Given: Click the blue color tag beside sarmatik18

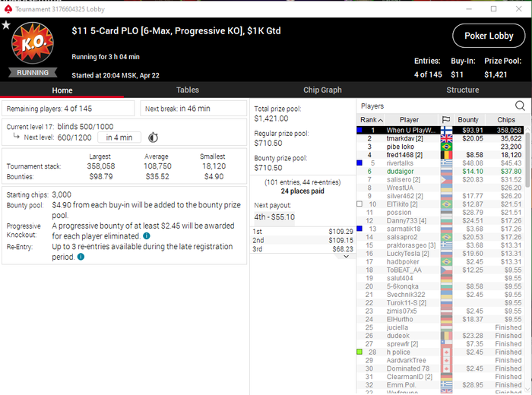Looking at the screenshot, I should (x=359, y=229).
